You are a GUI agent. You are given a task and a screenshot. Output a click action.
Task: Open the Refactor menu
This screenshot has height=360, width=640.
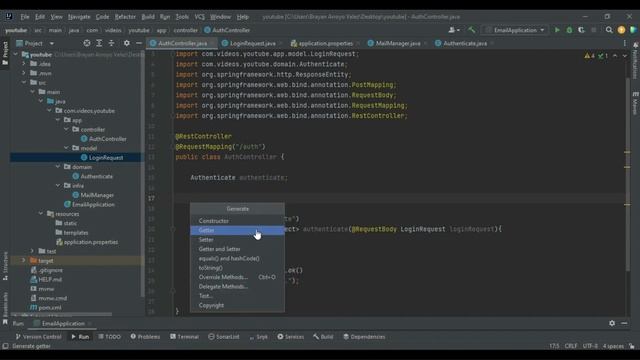[x=125, y=17]
